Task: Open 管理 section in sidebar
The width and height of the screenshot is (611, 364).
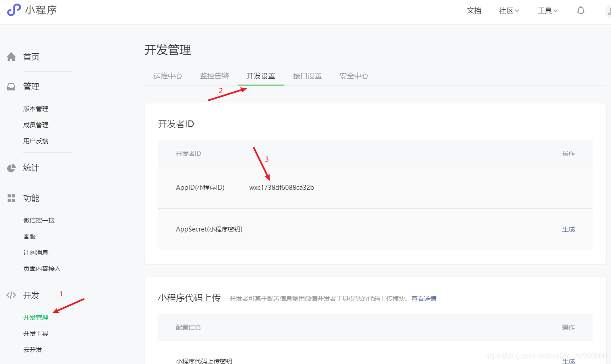Action: click(x=31, y=87)
